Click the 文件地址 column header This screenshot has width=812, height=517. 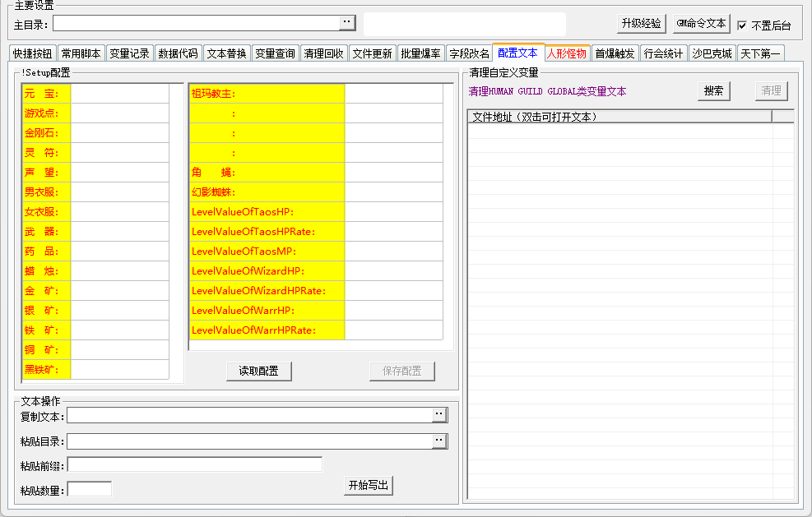[x=619, y=117]
